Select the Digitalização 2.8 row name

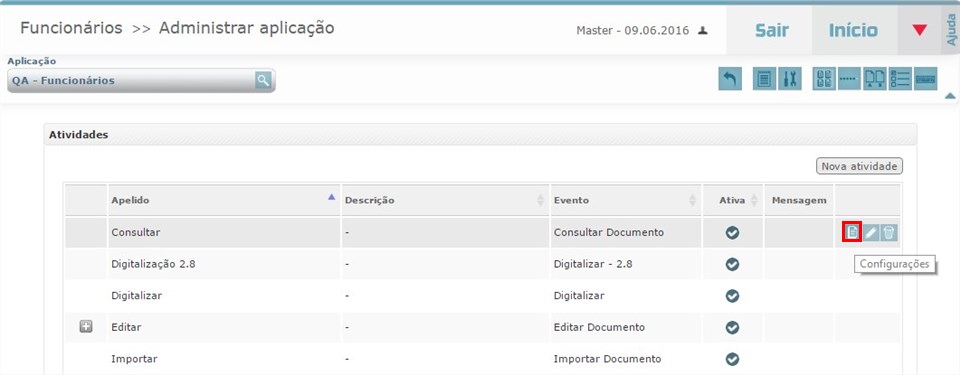click(153, 264)
